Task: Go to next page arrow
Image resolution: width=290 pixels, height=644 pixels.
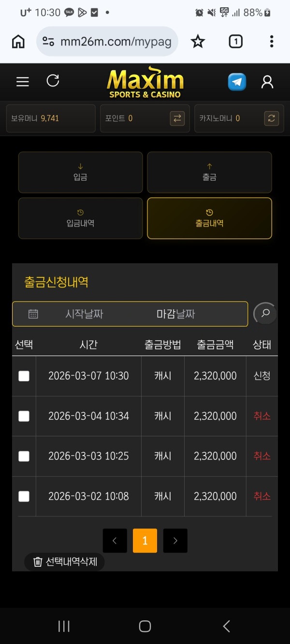Action: [175, 541]
